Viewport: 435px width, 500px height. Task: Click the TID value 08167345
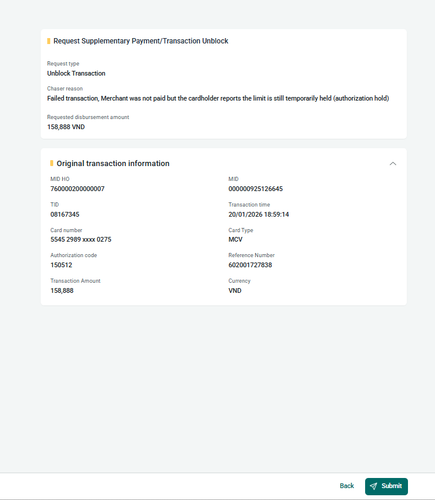coord(65,214)
